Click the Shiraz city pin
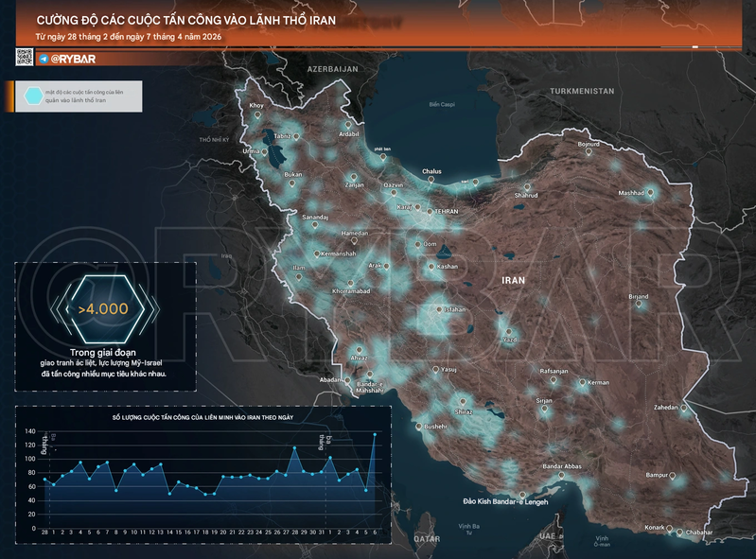Viewport: 756px width, 559px height. click(x=463, y=402)
